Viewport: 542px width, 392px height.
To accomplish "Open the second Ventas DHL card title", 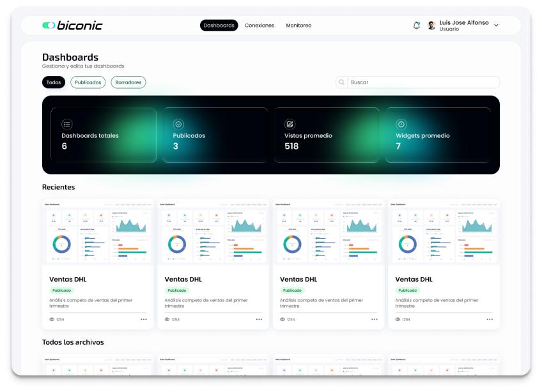I will 183,279.
